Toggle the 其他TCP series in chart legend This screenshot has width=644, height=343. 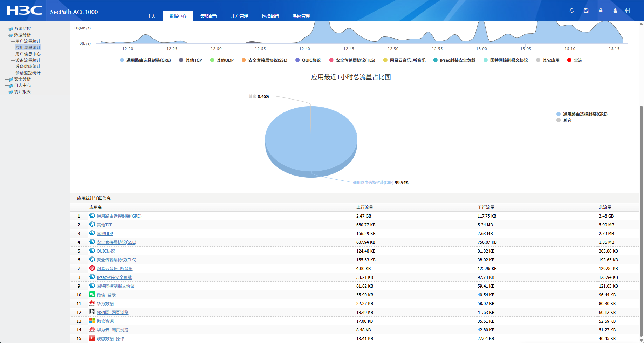pos(190,60)
